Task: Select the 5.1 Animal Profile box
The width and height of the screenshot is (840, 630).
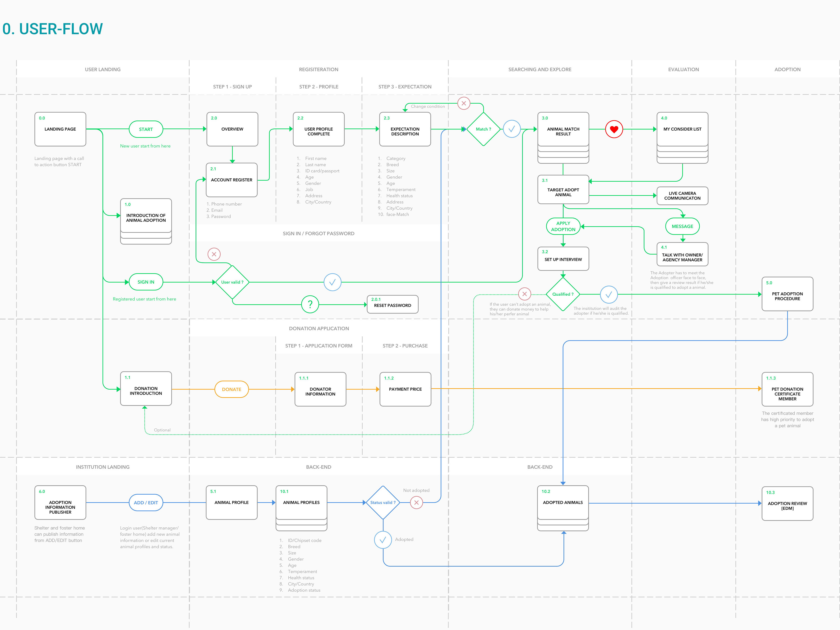Action: [232, 502]
